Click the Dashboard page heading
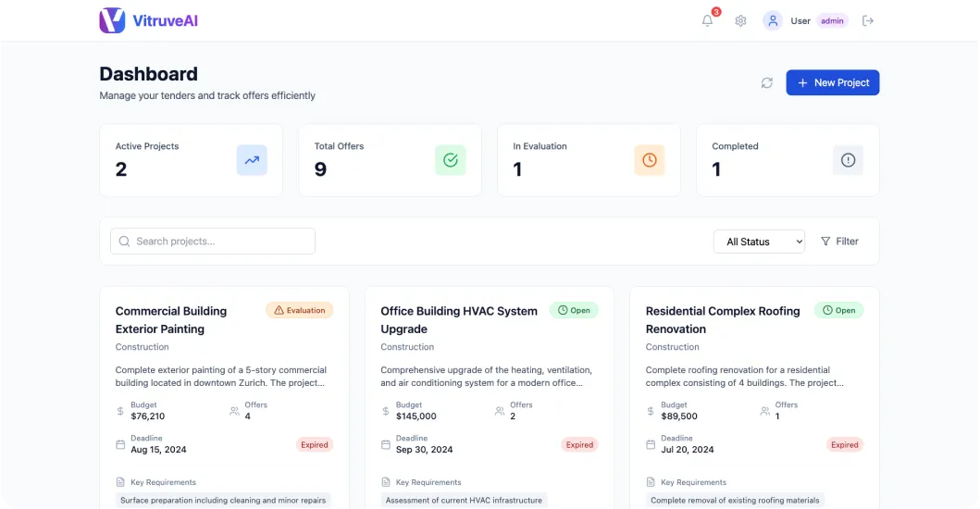The width and height of the screenshot is (980, 509). 149,74
